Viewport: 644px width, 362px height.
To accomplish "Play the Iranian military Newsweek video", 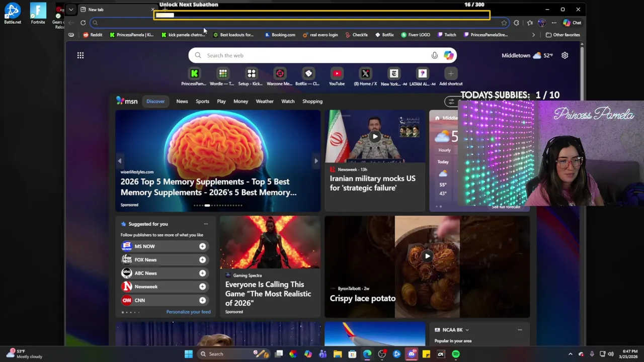I will point(375,136).
